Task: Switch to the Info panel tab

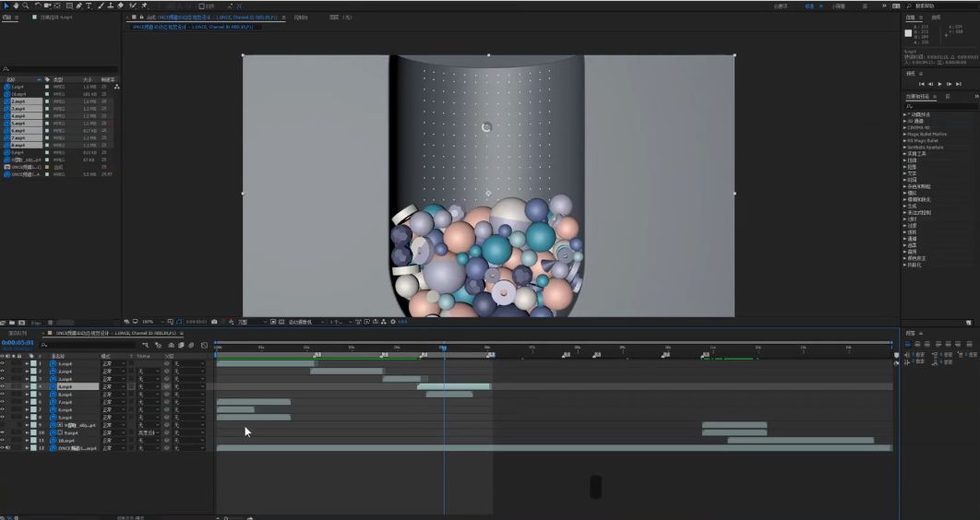Action: point(910,17)
